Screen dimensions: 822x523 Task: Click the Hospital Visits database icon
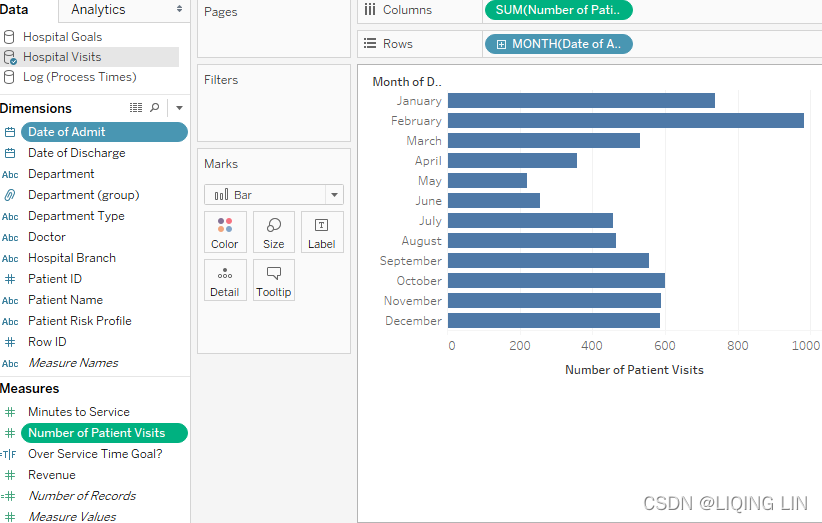tap(10, 57)
